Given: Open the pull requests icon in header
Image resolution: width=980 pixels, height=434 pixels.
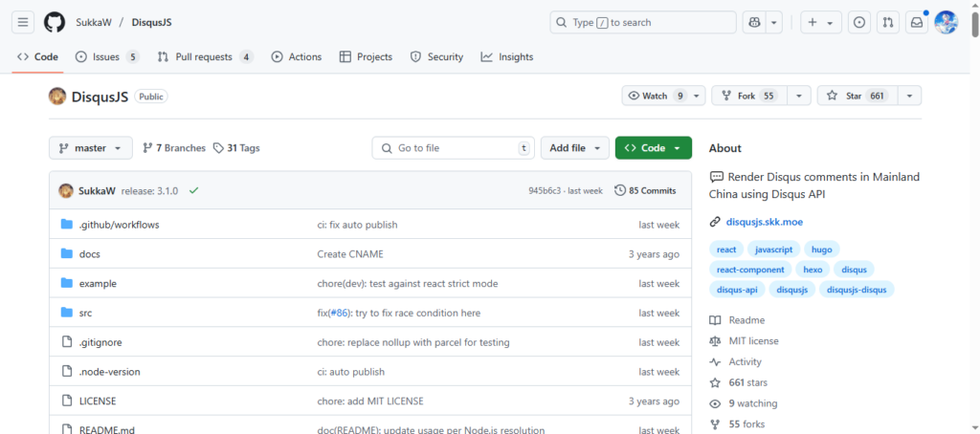Looking at the screenshot, I should [888, 22].
